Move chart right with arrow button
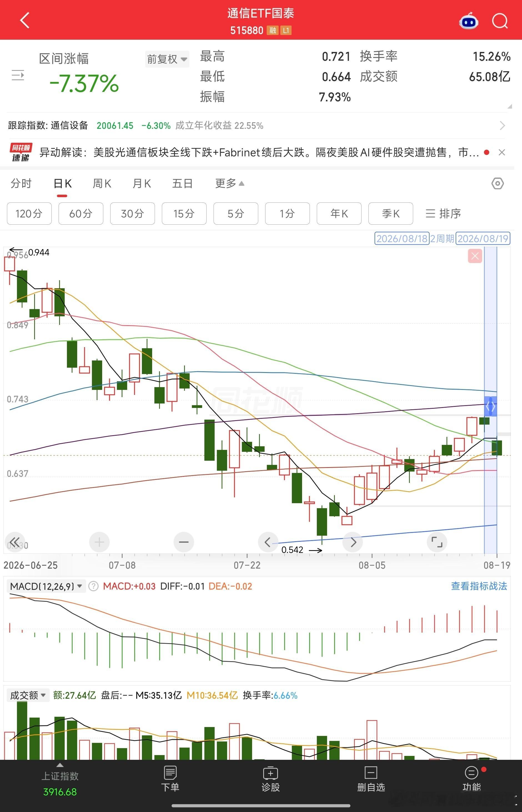522x812 pixels. [x=353, y=542]
